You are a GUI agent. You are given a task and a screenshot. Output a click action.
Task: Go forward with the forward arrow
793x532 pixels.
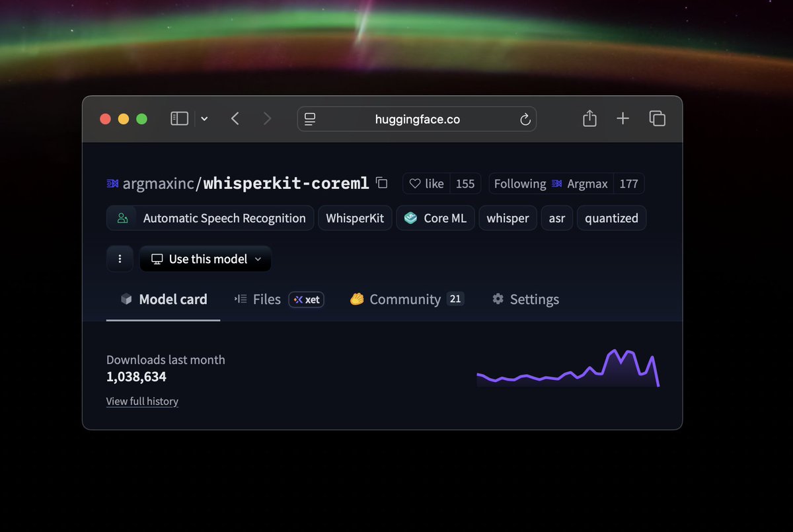click(x=267, y=119)
